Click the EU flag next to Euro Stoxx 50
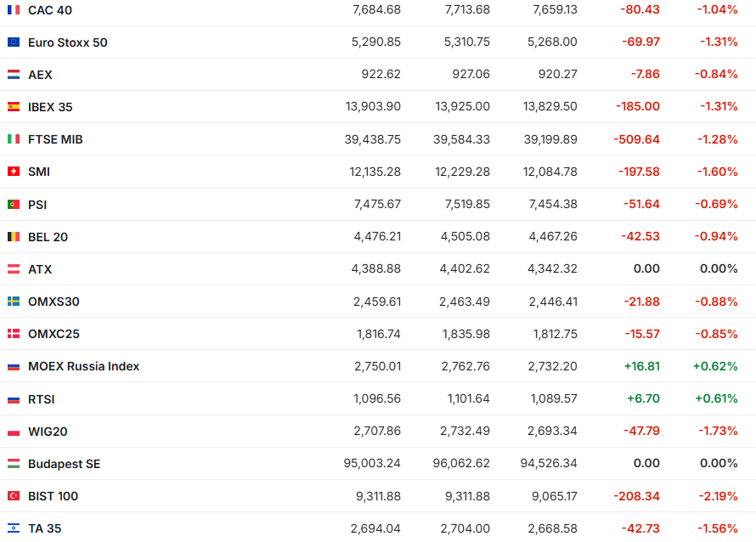Screen dimensions: 756x542 tap(14, 42)
